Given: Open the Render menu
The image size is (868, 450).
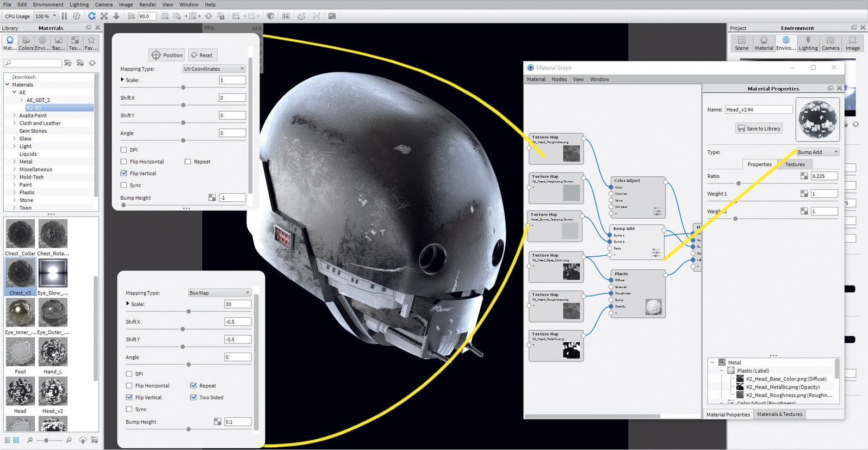Looking at the screenshot, I should [147, 4].
